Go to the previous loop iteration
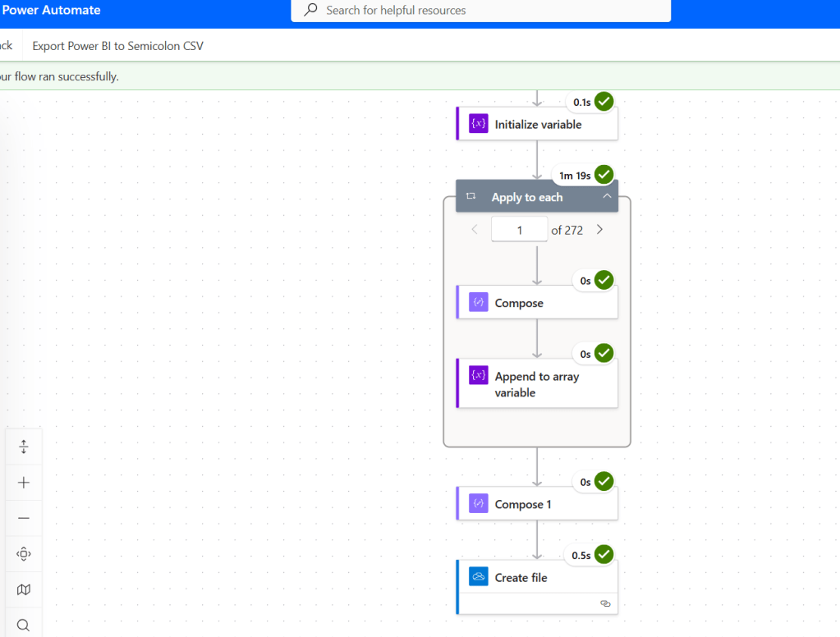 [x=474, y=229]
